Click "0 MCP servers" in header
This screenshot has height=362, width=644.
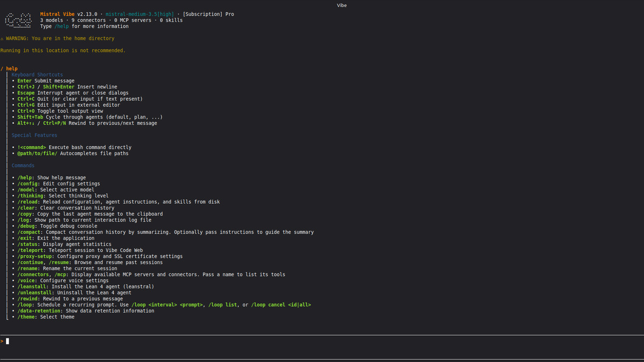point(133,20)
